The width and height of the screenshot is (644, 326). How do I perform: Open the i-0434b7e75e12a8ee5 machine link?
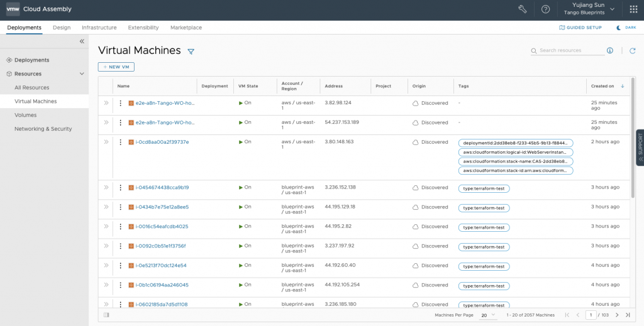pyautogui.click(x=162, y=207)
